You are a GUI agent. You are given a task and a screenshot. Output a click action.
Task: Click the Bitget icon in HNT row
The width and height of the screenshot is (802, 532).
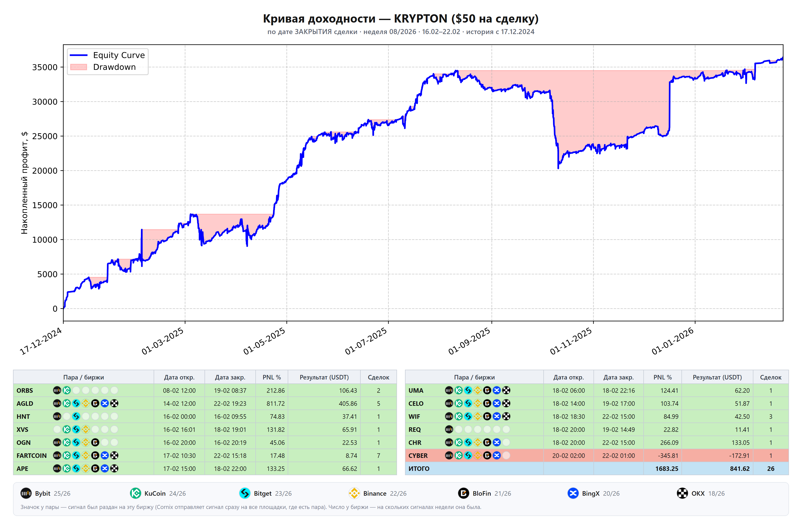[76, 416]
